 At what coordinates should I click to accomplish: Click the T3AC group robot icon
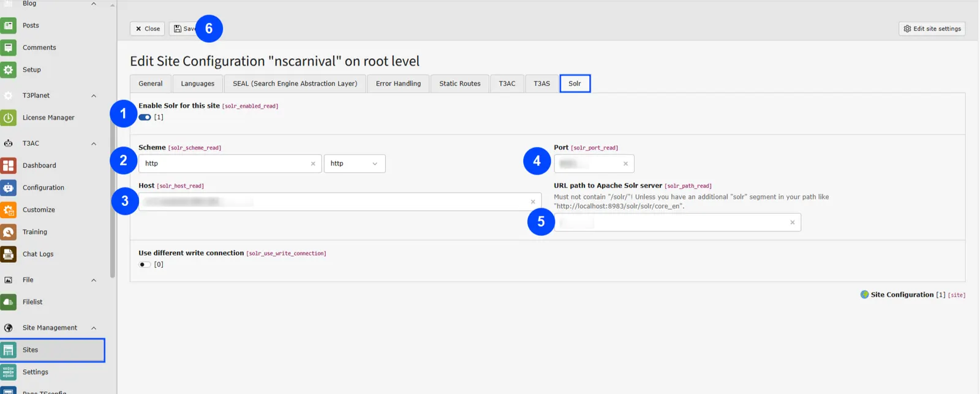click(x=9, y=143)
